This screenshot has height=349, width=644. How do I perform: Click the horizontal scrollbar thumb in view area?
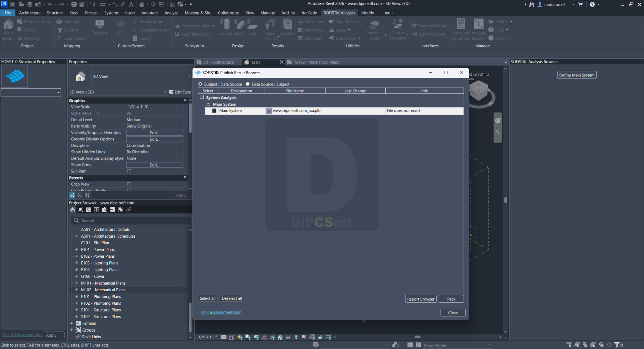click(x=418, y=337)
